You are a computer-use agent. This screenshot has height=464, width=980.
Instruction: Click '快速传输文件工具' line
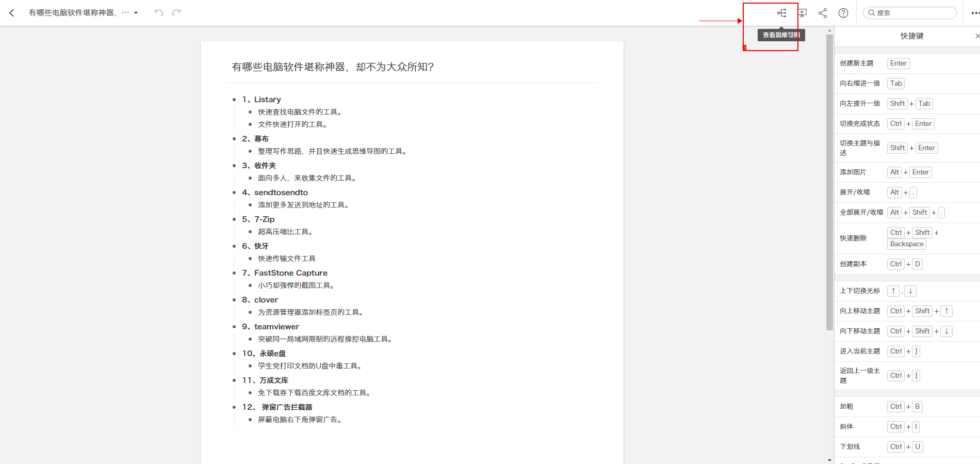pyautogui.click(x=287, y=259)
